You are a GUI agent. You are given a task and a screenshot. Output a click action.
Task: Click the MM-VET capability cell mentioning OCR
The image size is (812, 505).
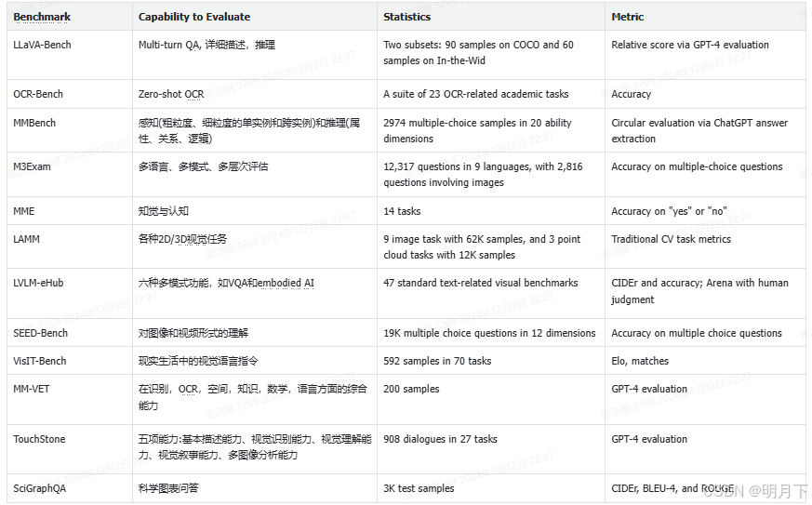coord(253,397)
